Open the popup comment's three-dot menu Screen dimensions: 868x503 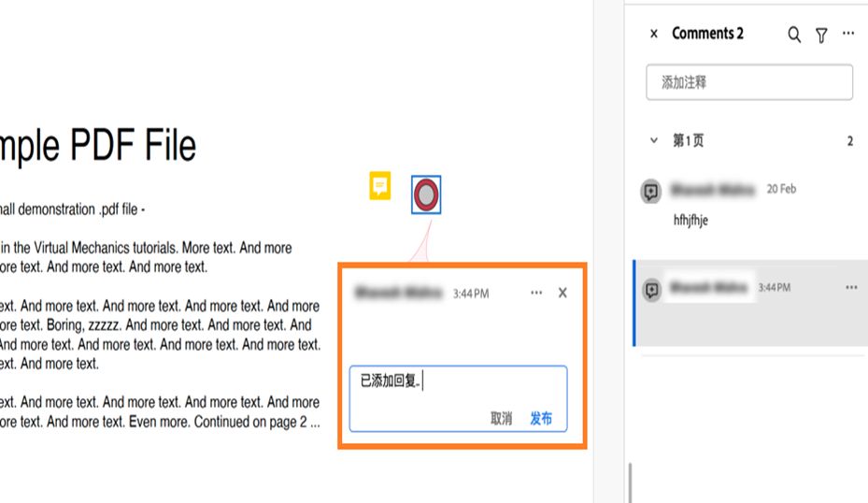point(536,293)
